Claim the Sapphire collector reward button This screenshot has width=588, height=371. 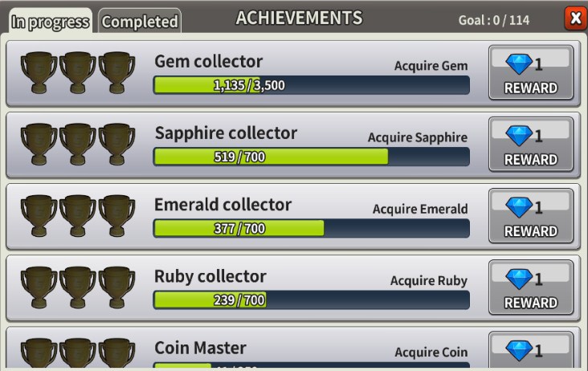tap(531, 144)
